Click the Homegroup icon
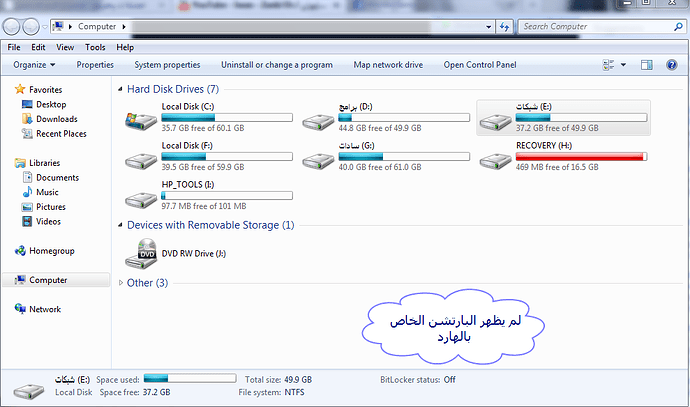Viewport: 690px width, 407px height. coord(20,251)
